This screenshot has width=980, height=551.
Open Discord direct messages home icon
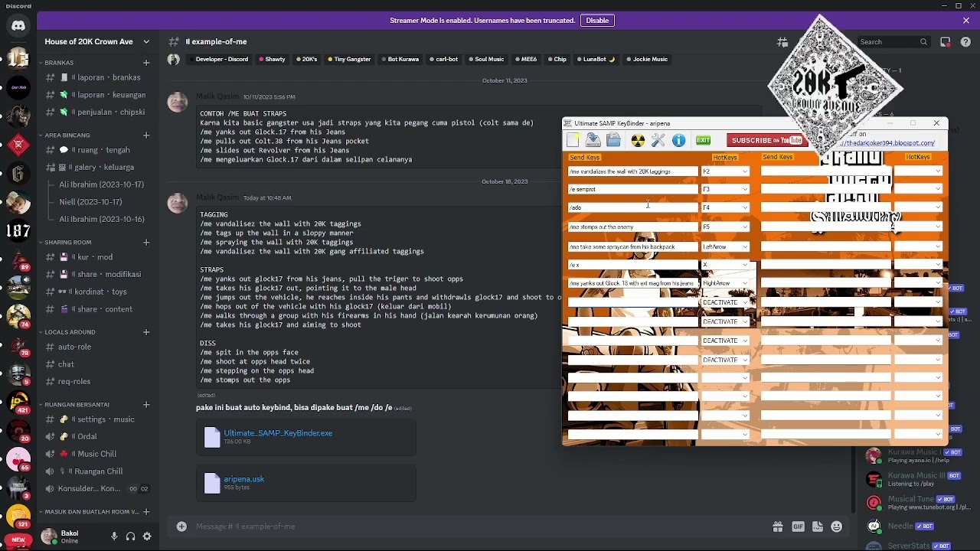point(18,26)
